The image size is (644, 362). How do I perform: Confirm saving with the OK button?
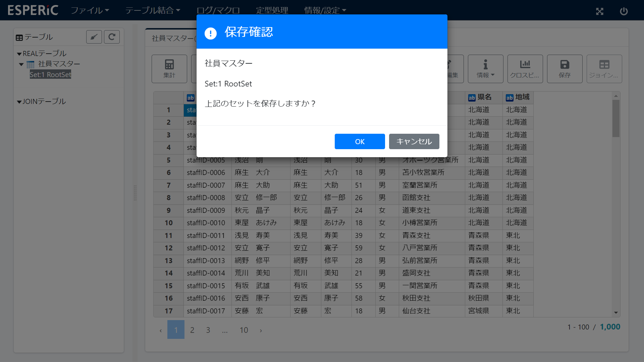pos(360,141)
